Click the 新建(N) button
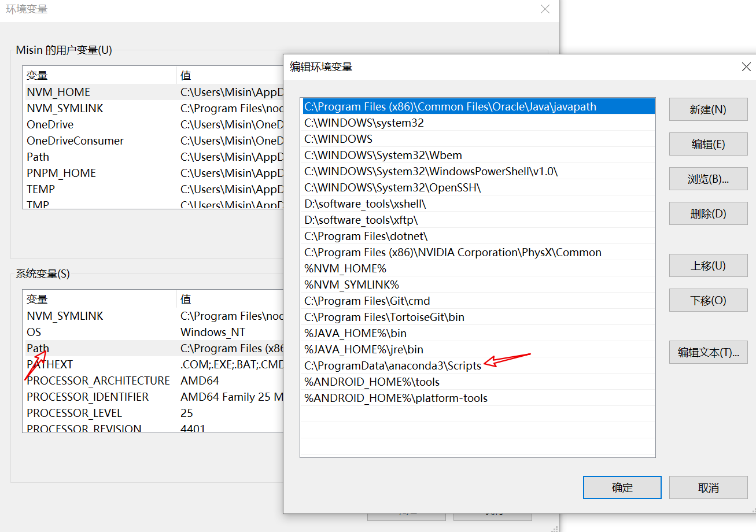The image size is (756, 532). pyautogui.click(x=708, y=109)
